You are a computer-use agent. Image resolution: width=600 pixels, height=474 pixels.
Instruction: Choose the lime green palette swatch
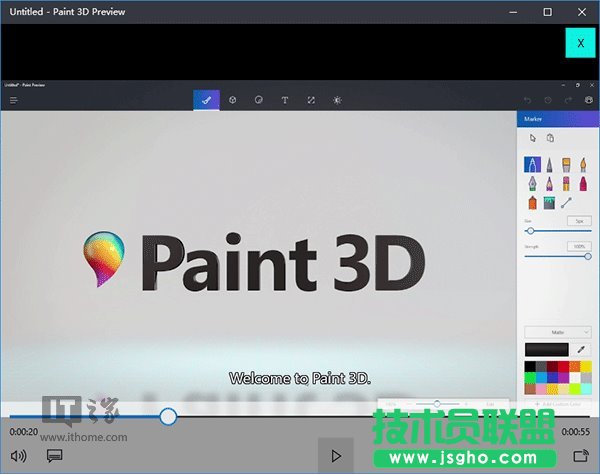click(574, 389)
